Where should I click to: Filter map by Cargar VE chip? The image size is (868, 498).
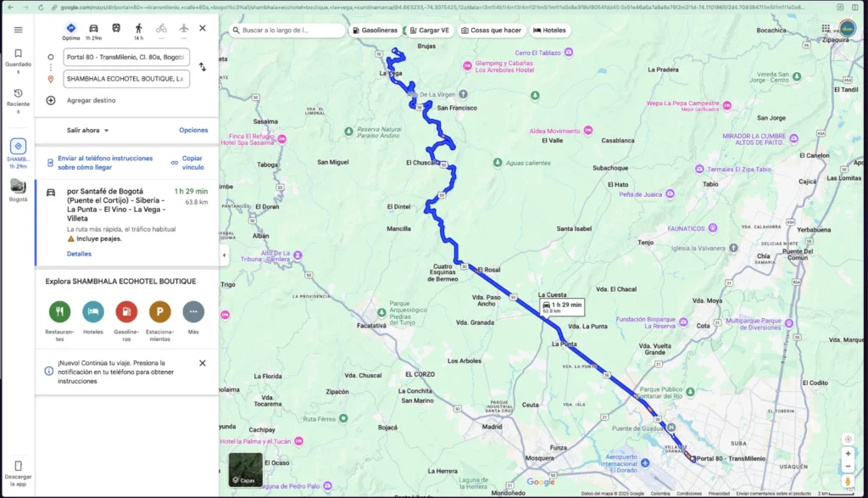(430, 31)
